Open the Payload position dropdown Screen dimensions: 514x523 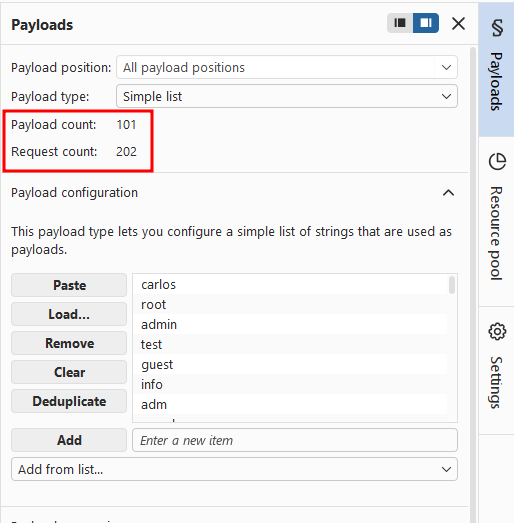click(287, 67)
